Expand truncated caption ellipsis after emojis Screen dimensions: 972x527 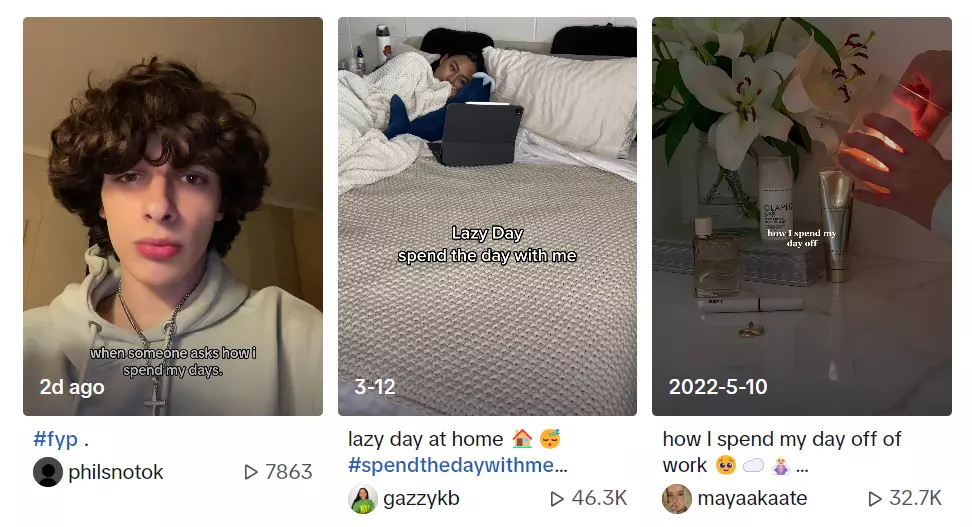point(802,466)
